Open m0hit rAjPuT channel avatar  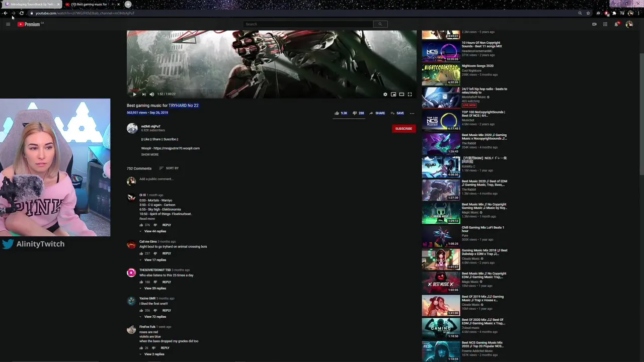[x=132, y=128]
